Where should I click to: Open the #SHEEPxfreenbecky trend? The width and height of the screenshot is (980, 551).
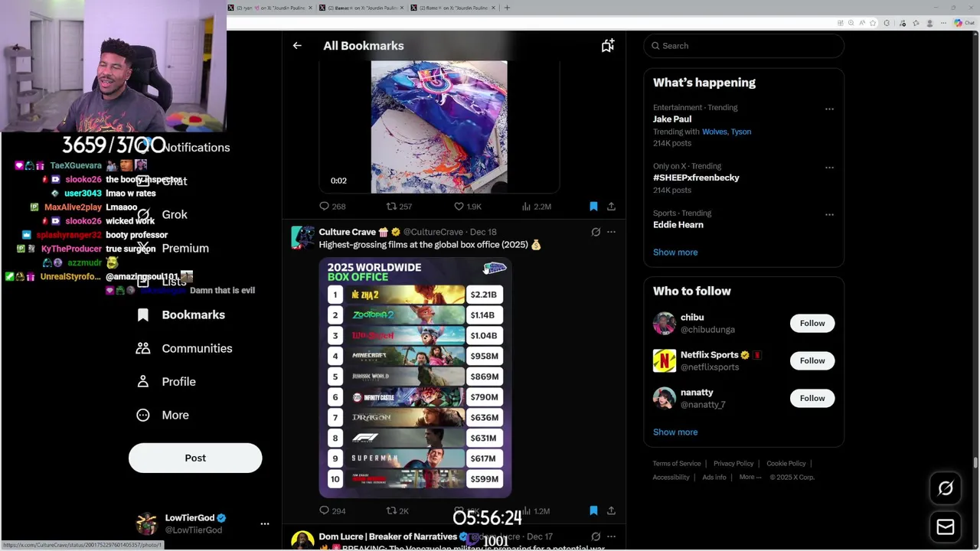[x=696, y=178]
